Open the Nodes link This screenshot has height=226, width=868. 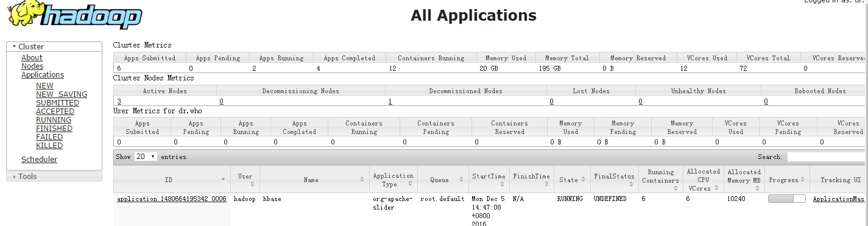[32, 66]
